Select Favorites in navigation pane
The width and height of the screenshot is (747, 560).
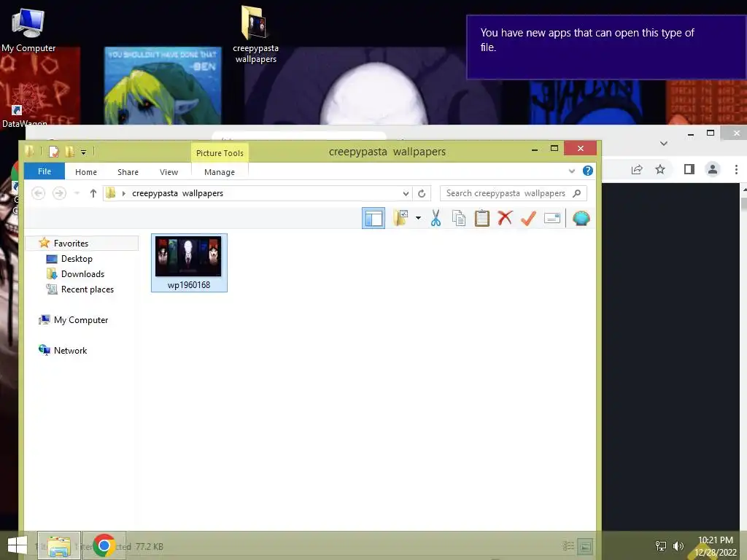[71, 244]
